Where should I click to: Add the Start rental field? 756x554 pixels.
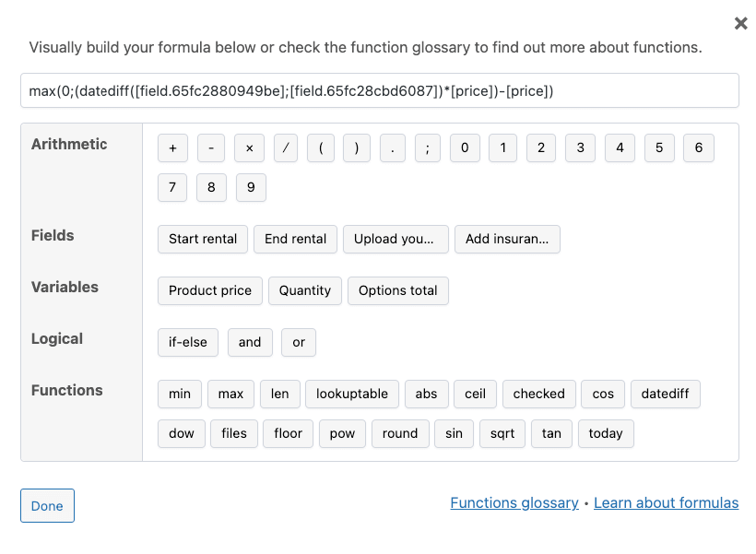tap(203, 239)
